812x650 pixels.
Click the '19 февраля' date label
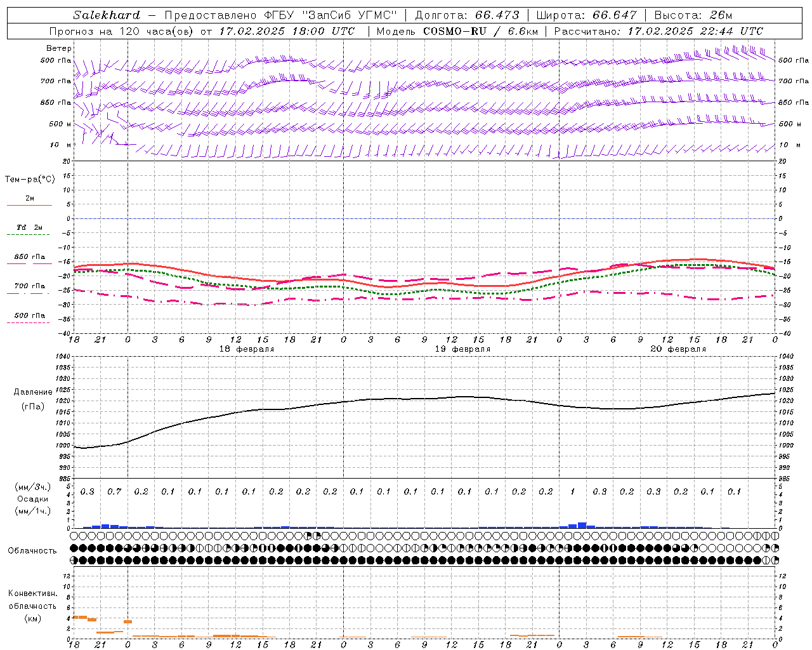pos(462,349)
